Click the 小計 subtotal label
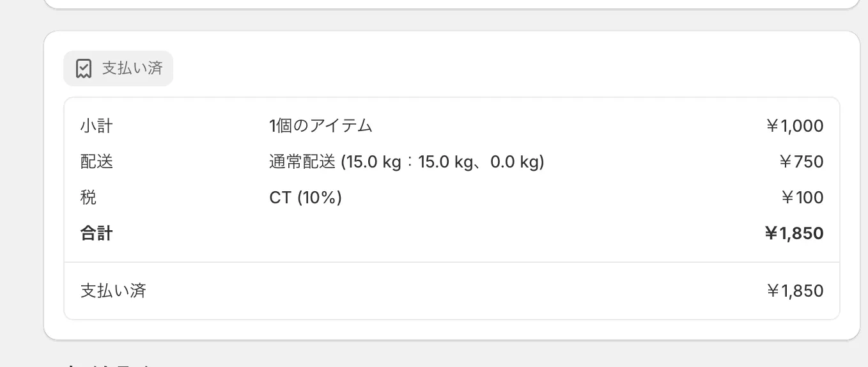This screenshot has height=367, width=868. coord(97,126)
